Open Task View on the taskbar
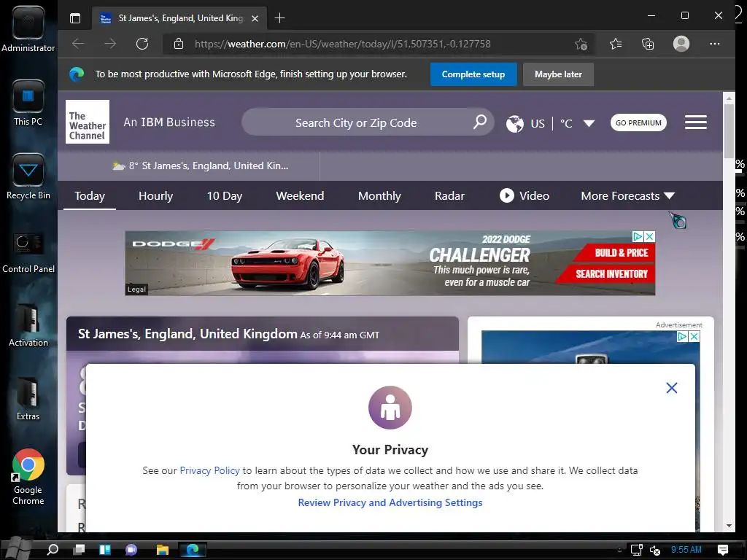This screenshot has width=747, height=560. (79, 550)
